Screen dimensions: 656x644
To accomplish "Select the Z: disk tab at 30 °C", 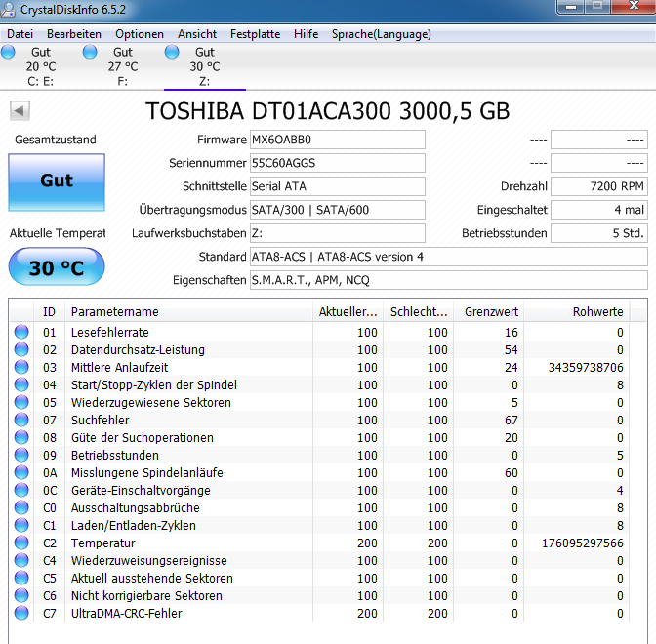I will point(205,66).
